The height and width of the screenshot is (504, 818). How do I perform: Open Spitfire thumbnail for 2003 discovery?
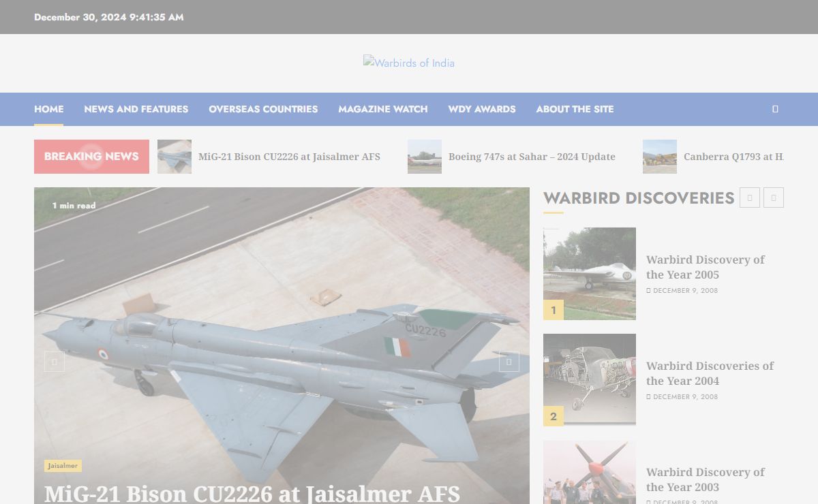coord(590,472)
